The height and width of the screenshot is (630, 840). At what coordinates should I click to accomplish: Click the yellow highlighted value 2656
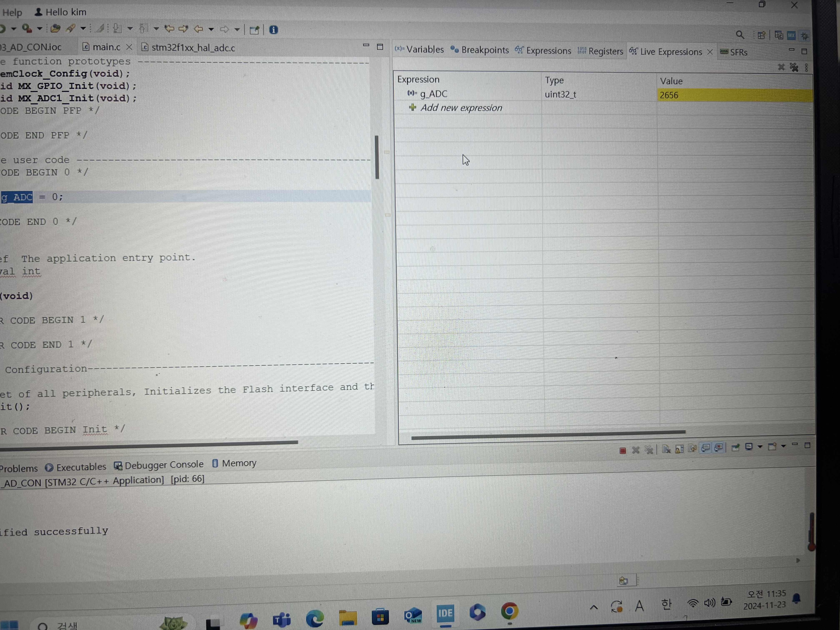pos(669,95)
